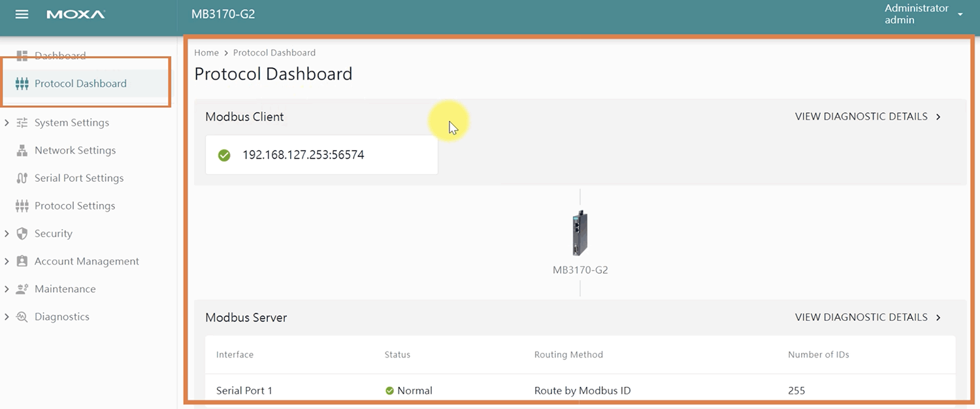View diagnostic details for Modbus Client
This screenshot has width=980, height=409.
pos(868,117)
